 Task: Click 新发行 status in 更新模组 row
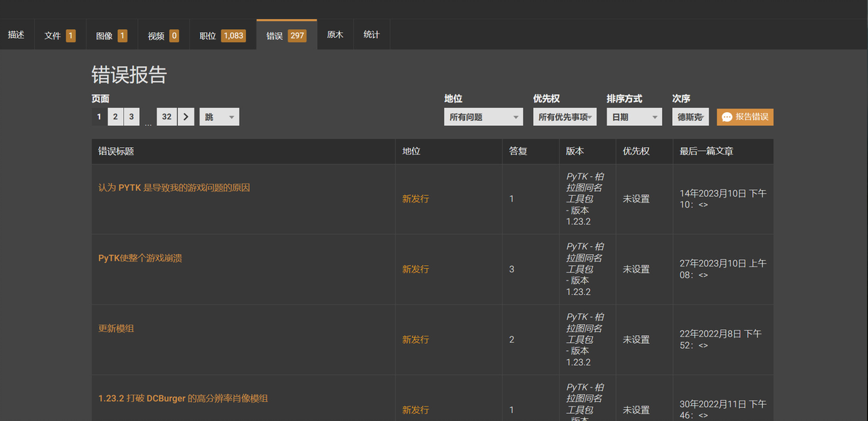point(415,339)
